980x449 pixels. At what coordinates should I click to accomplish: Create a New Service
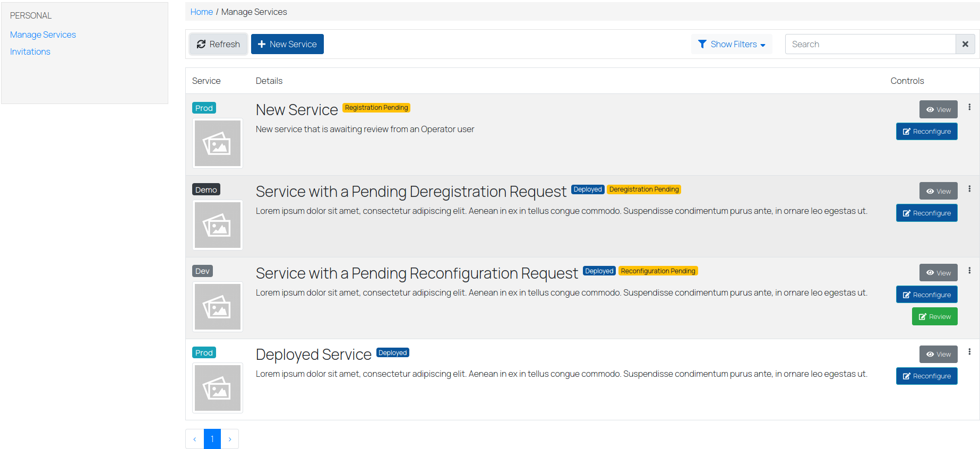tap(287, 44)
